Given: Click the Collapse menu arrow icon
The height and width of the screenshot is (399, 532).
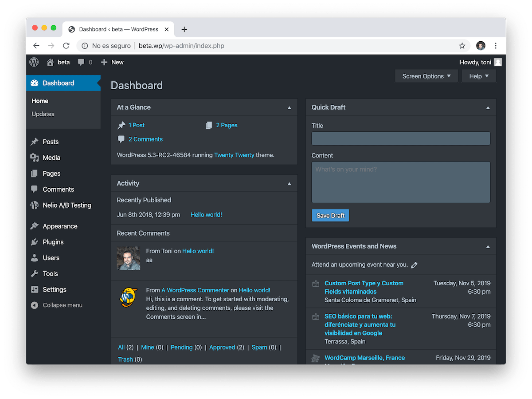Looking at the screenshot, I should 35,305.
